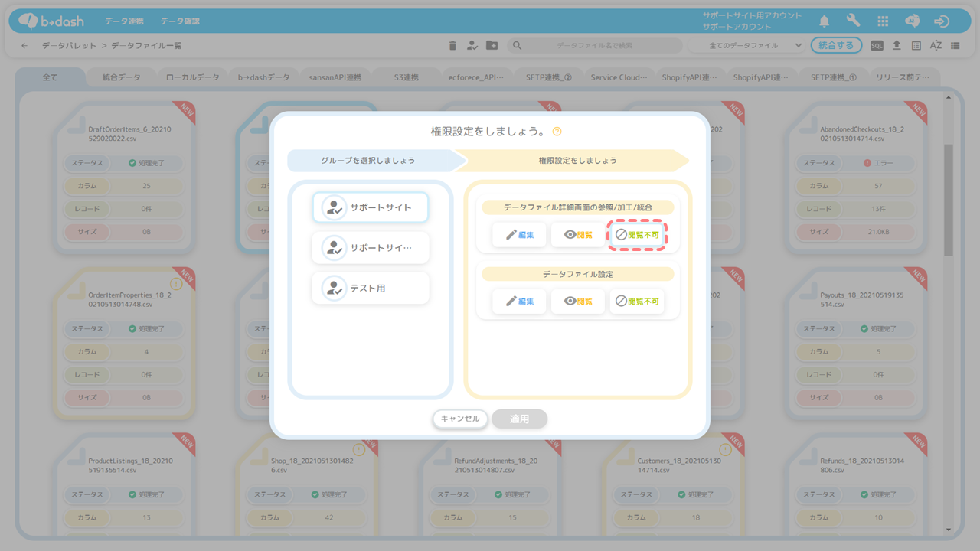980x551 pixels.
Task: Choose 編集 under データファイル設定
Action: (519, 301)
